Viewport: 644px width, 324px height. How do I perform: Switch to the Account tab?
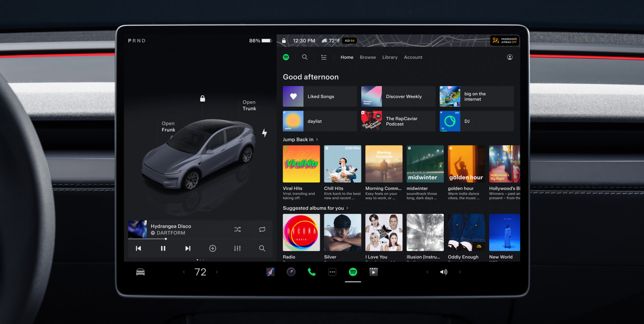413,57
